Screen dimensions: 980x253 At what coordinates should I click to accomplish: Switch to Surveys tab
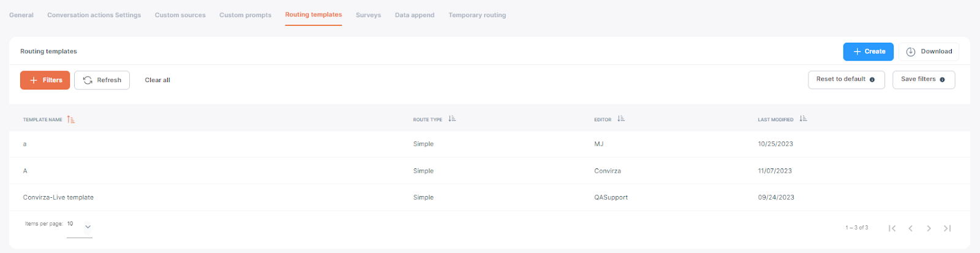pyautogui.click(x=368, y=15)
